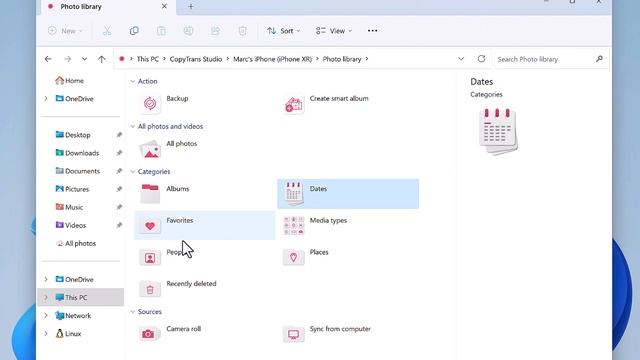640x360 pixels.
Task: Expand the This PC tree node
Action: (x=46, y=298)
